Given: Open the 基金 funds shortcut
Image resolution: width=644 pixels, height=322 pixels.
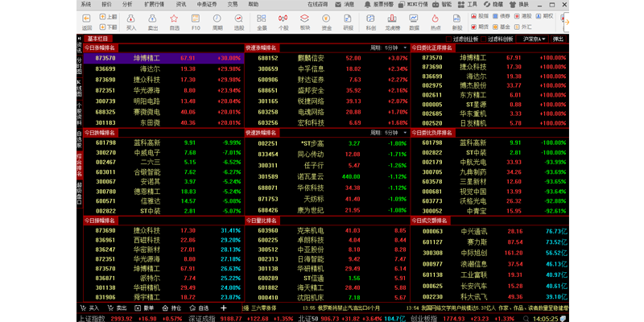Looking at the screenshot, I should (502, 27).
